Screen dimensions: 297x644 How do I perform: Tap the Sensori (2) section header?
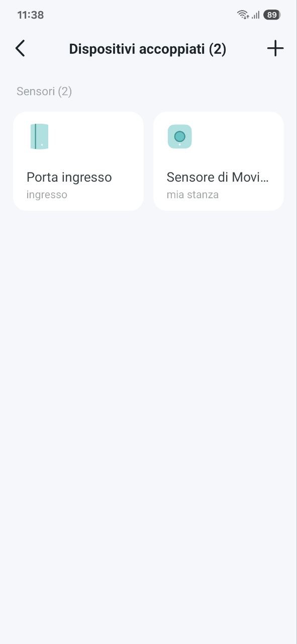(44, 91)
